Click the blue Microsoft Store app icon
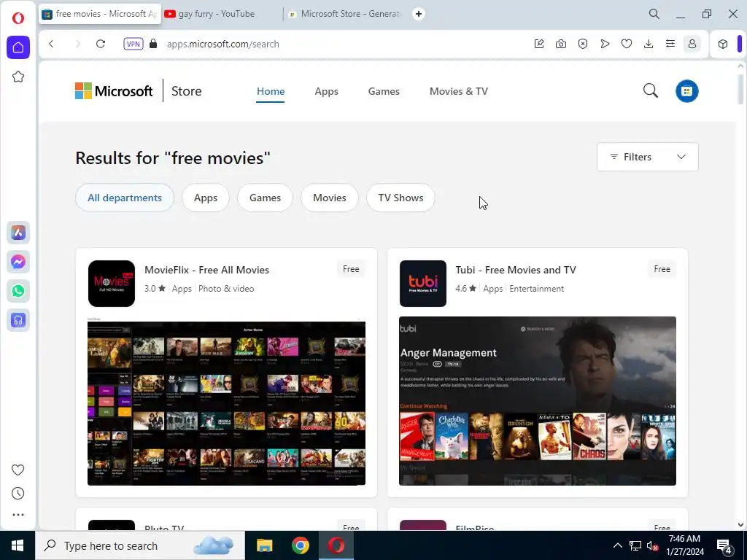This screenshot has height=560, width=747. click(687, 91)
